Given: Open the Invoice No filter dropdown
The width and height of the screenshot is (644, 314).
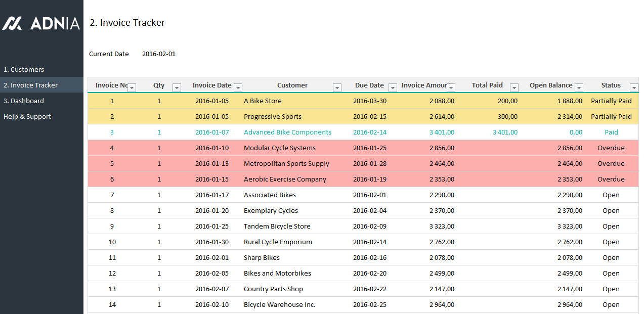Looking at the screenshot, I should pos(132,87).
